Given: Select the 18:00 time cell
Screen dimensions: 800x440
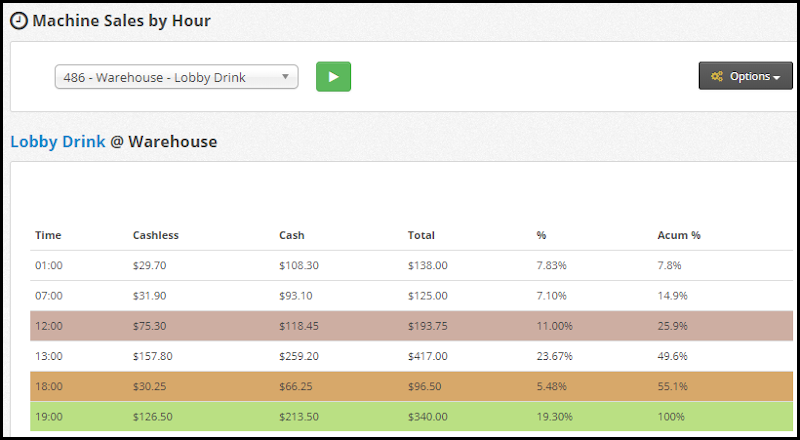Looking at the screenshot, I should pyautogui.click(x=49, y=386).
